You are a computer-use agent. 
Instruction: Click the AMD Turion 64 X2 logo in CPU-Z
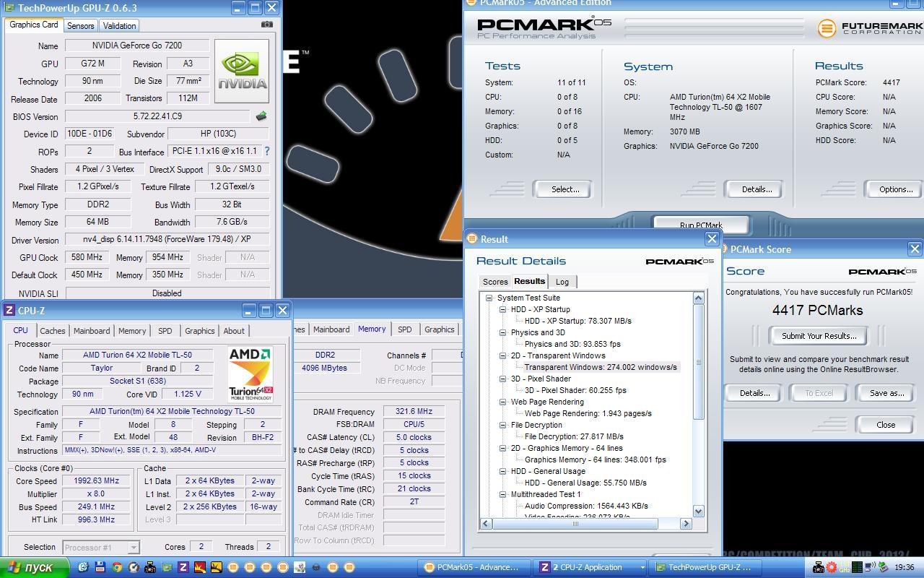(x=250, y=374)
